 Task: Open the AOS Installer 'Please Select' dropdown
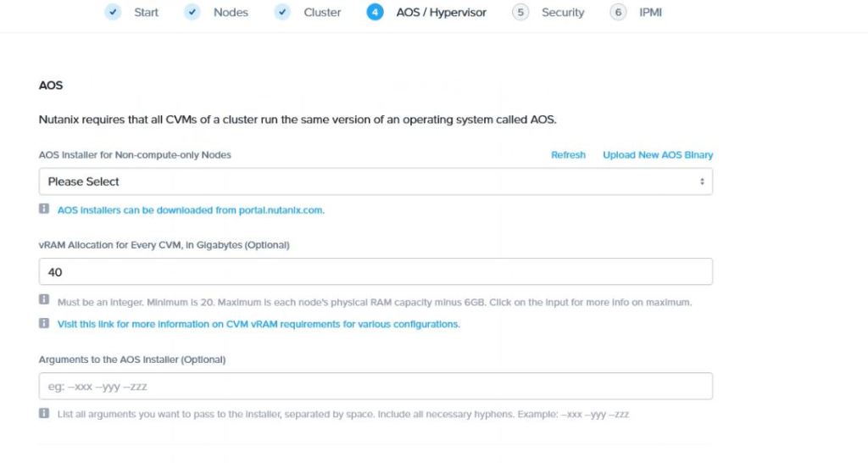tap(375, 181)
